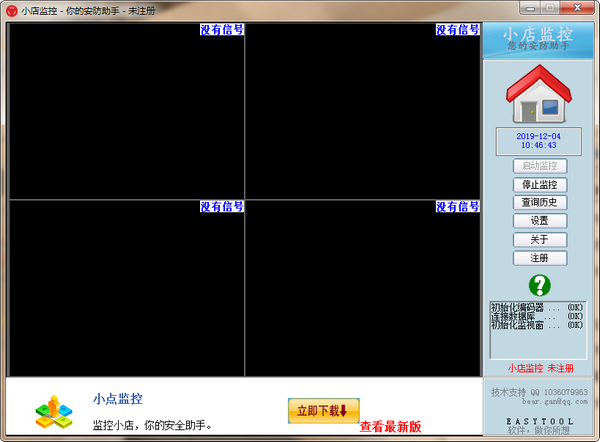The image size is (600, 442).
Task: Click the date and time display box
Action: point(540,139)
